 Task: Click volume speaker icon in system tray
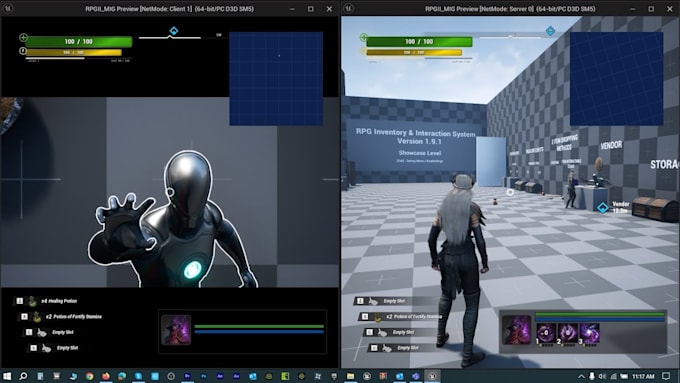pyautogui.click(x=603, y=376)
